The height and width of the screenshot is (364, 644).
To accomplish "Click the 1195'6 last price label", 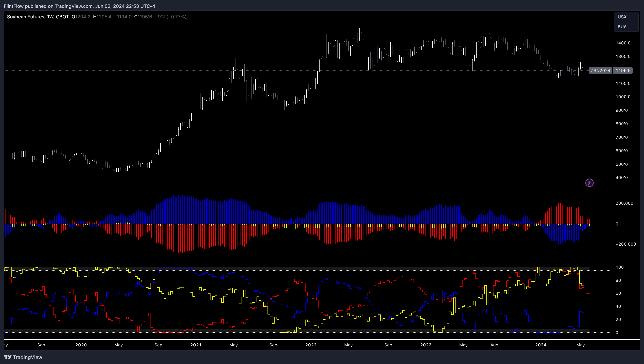I will (623, 70).
